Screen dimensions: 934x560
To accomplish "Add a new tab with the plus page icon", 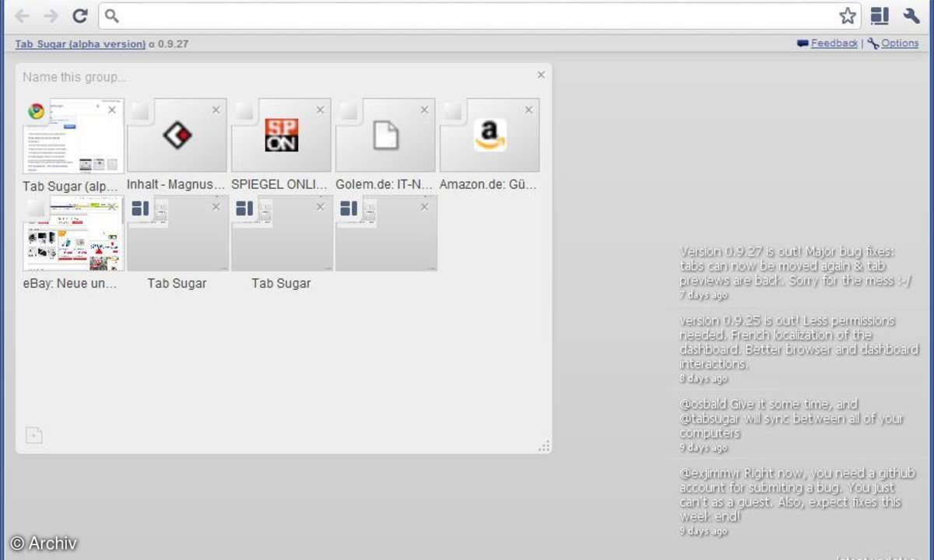I will [x=33, y=436].
